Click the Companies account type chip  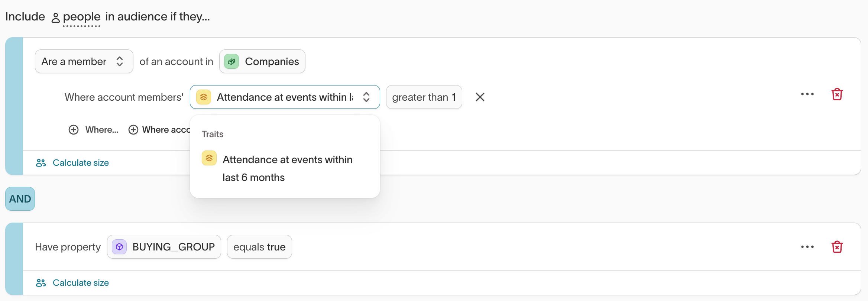pos(272,62)
